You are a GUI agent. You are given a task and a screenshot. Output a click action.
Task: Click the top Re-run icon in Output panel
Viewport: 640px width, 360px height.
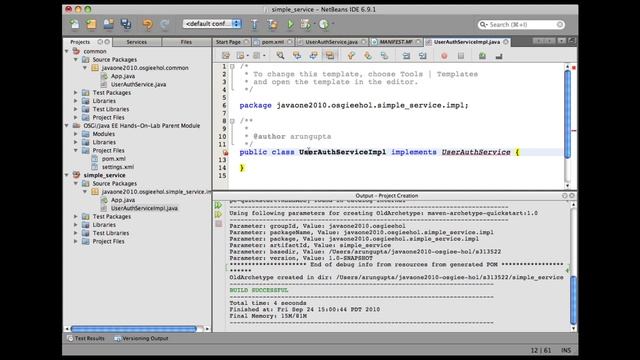[219, 205]
